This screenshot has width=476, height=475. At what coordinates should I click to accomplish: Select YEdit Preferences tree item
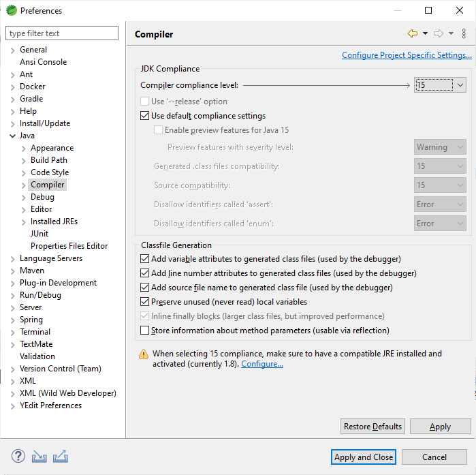tap(50, 405)
